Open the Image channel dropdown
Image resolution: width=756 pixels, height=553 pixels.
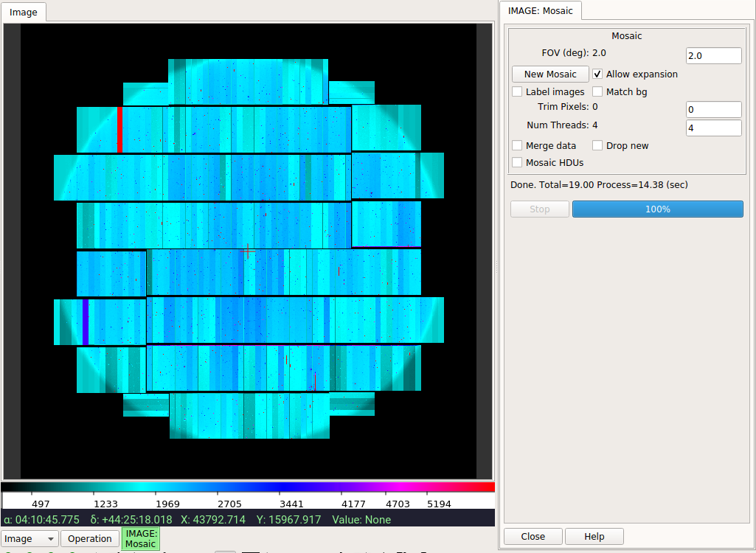pos(30,538)
